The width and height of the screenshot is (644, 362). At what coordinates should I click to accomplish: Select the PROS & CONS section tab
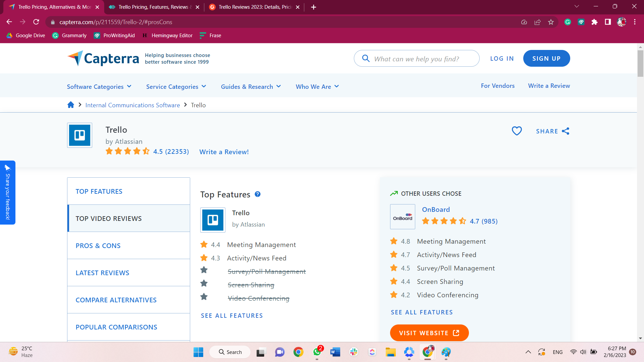[98, 245]
